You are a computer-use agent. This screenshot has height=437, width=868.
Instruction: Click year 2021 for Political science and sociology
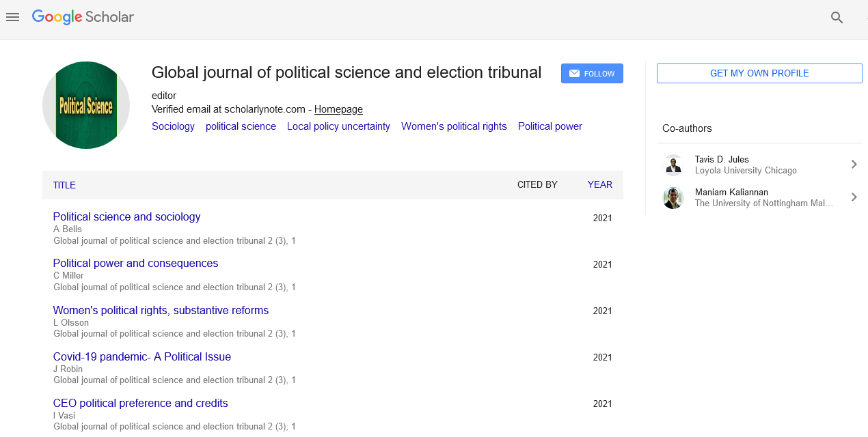pos(603,218)
